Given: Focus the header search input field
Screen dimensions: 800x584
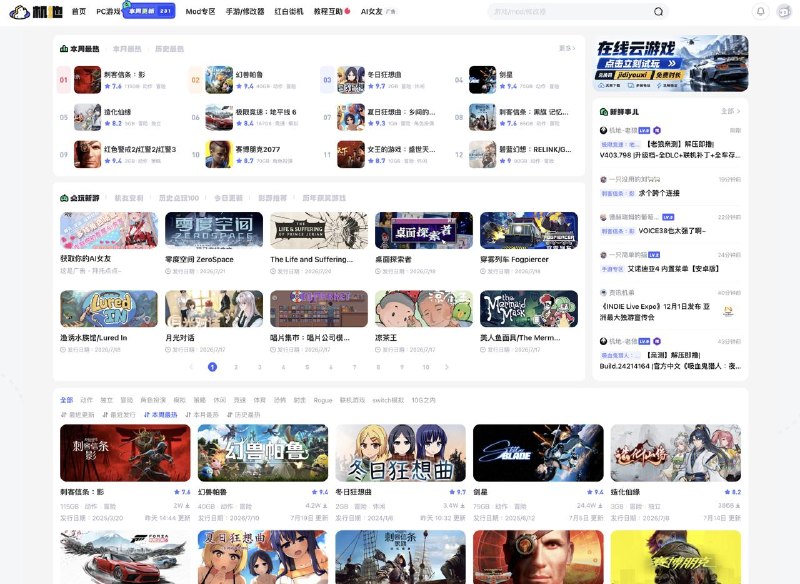Looking at the screenshot, I should pos(570,11).
